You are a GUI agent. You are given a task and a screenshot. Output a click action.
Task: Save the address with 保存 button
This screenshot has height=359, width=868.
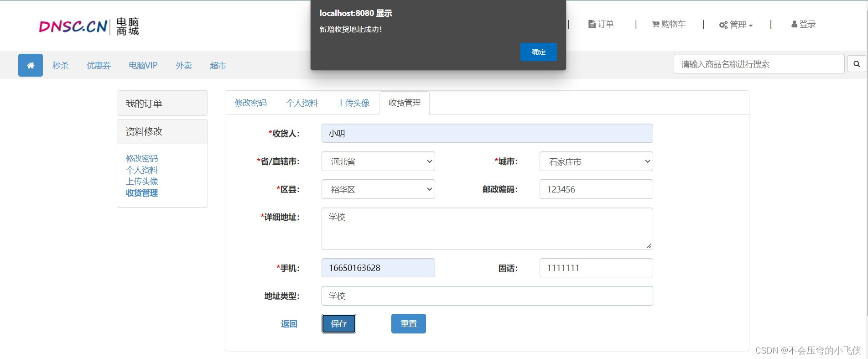pyautogui.click(x=339, y=323)
